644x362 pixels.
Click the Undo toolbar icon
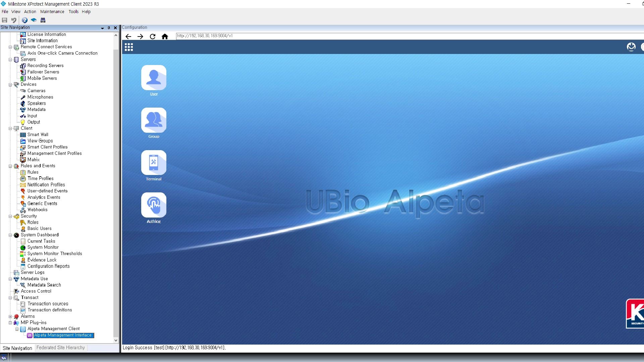pos(14,20)
